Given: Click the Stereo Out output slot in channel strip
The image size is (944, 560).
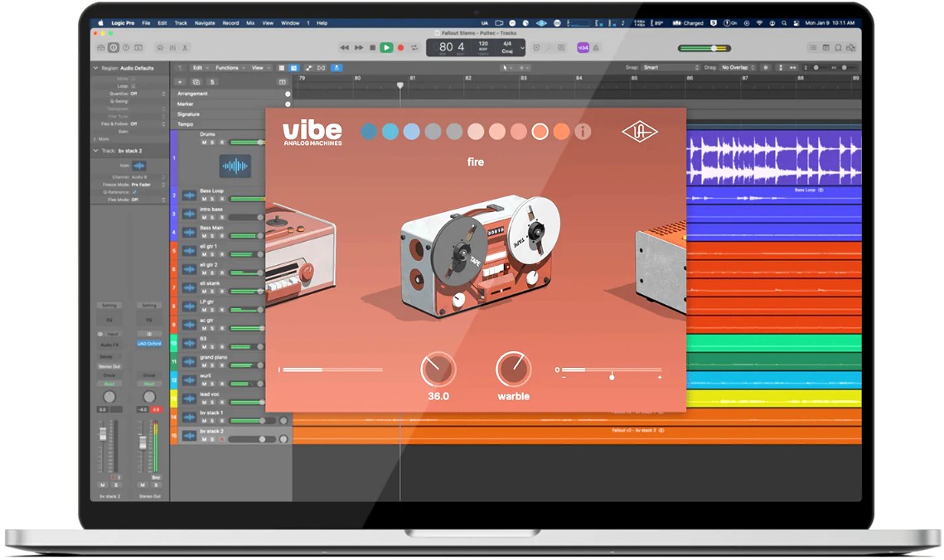Looking at the screenshot, I should tap(109, 366).
